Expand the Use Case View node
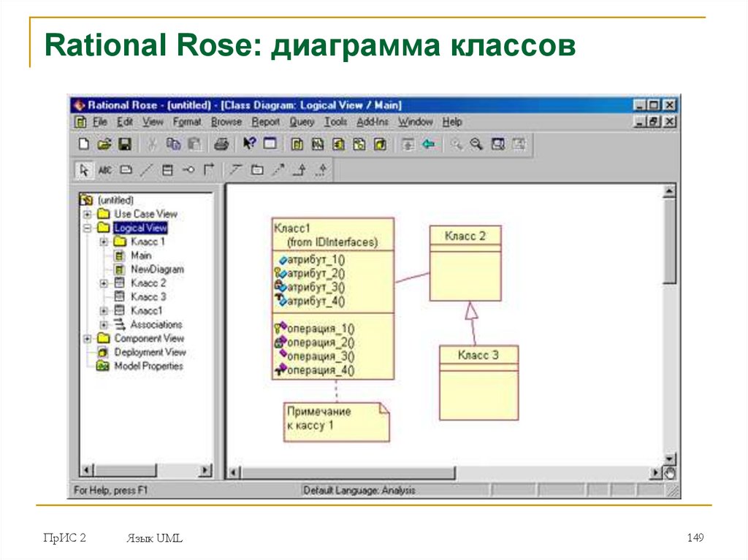Screen dimensions: 748x560 88,214
